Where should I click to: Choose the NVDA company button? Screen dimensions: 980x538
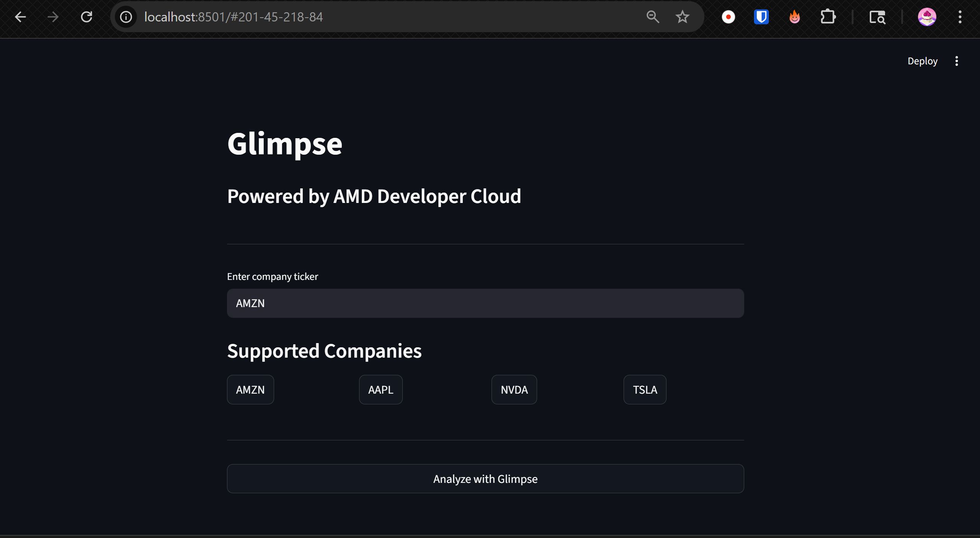(514, 389)
